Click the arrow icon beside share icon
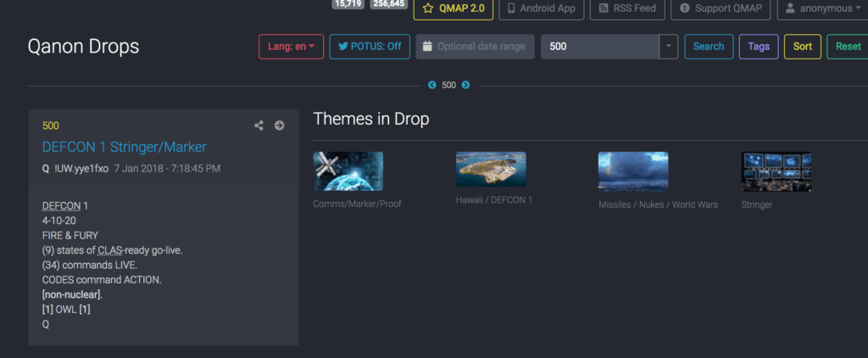The height and width of the screenshot is (358, 868). tap(279, 126)
